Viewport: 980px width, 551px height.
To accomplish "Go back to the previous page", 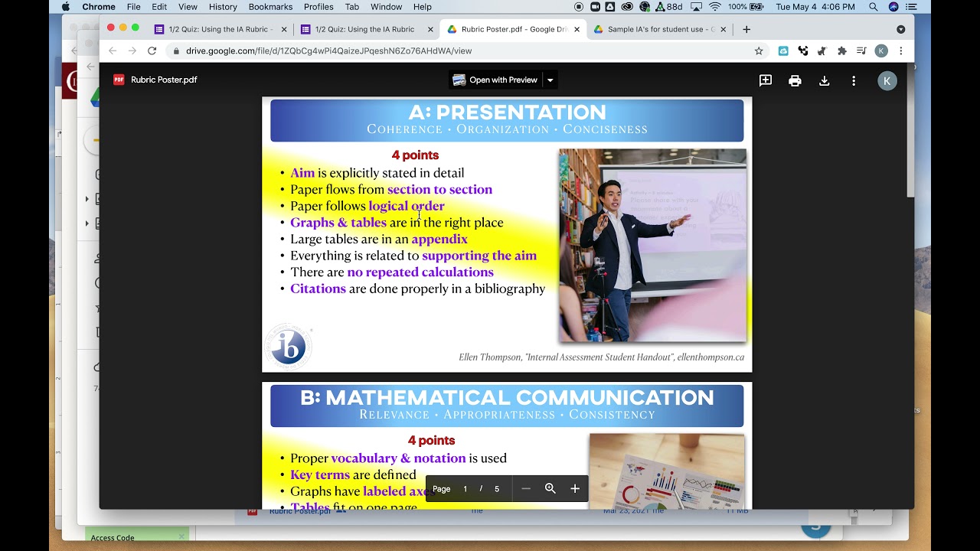I will click(113, 51).
